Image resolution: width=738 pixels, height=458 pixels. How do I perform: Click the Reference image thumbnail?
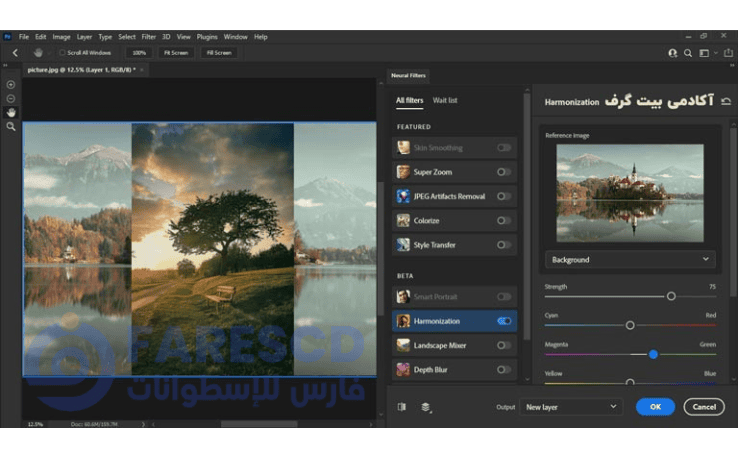630,193
